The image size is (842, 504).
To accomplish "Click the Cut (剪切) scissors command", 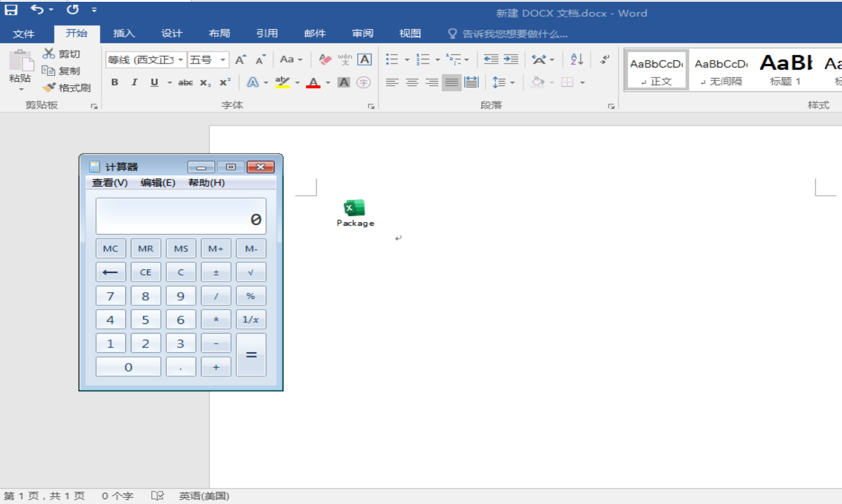I will (x=61, y=54).
